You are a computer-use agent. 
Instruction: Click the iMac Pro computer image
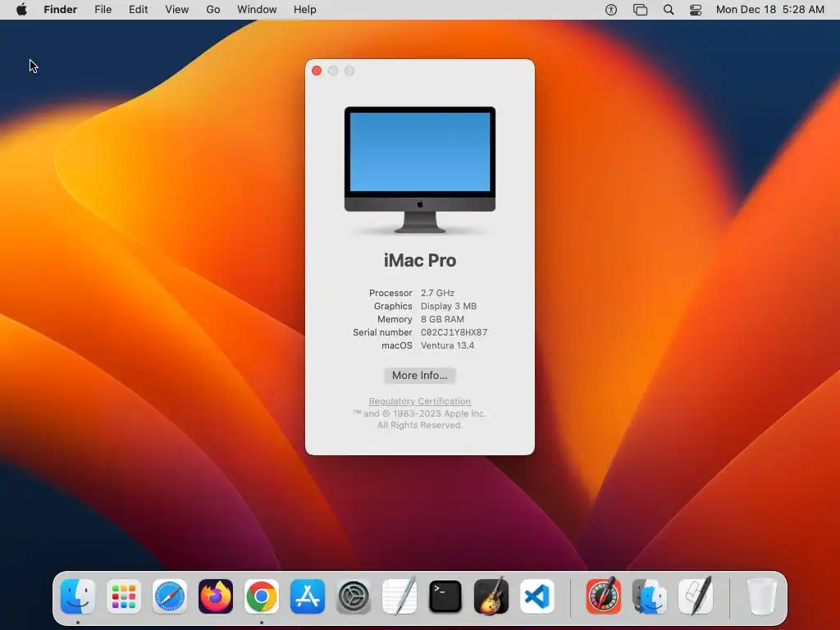(x=419, y=170)
